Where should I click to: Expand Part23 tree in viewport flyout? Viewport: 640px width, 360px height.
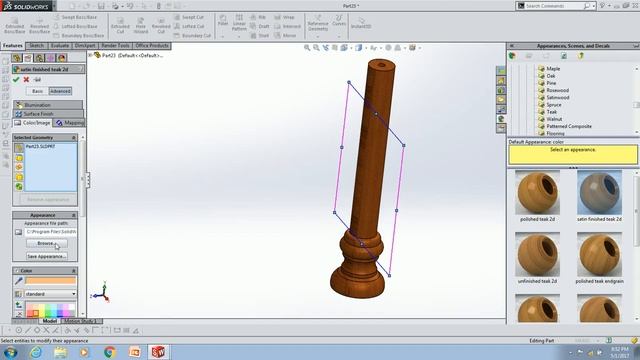[91, 55]
